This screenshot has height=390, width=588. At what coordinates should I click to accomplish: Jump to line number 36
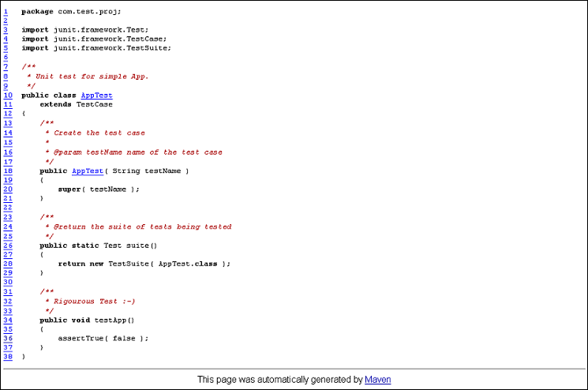(x=7, y=338)
